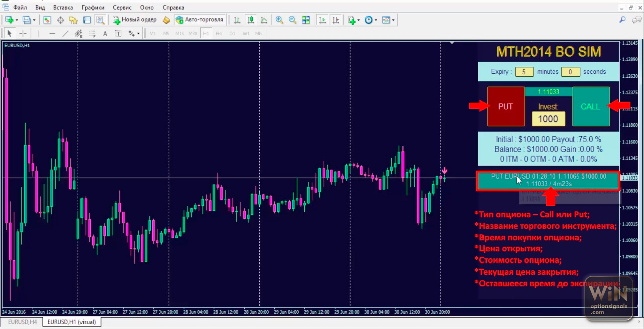Draw a trendline with the line tool

(x=65, y=34)
